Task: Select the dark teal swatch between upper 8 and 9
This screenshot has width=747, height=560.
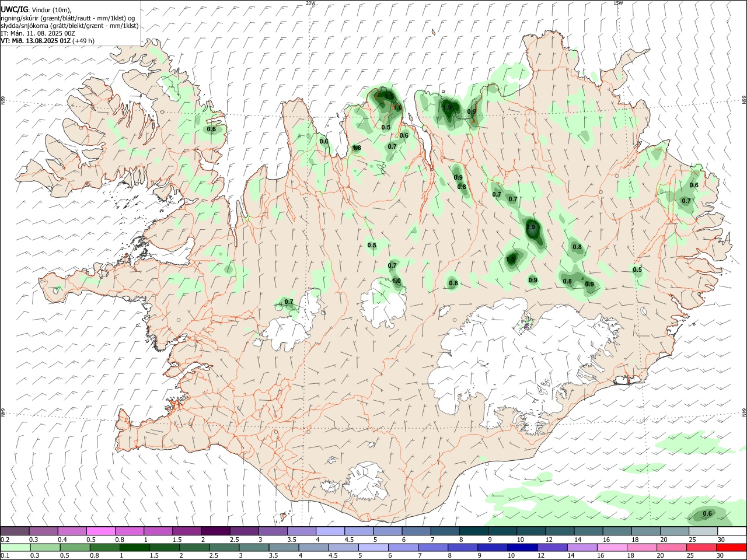Action: click(x=473, y=531)
